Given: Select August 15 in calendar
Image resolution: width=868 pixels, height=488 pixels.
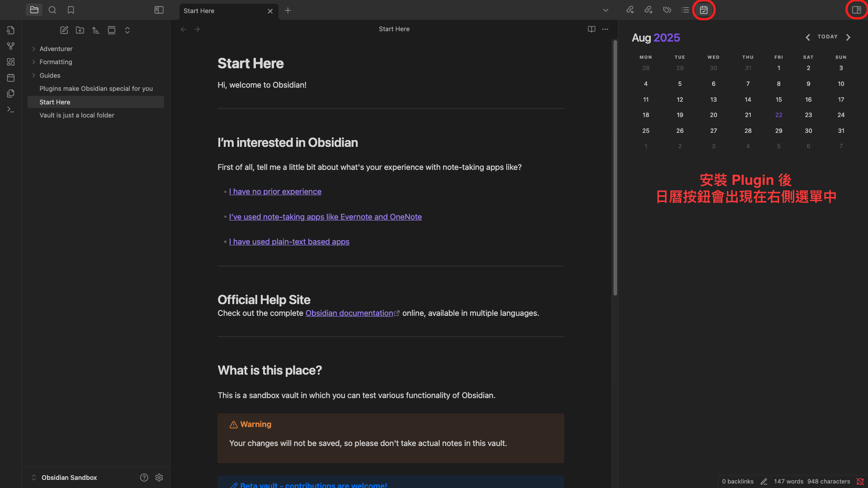Looking at the screenshot, I should (x=778, y=99).
